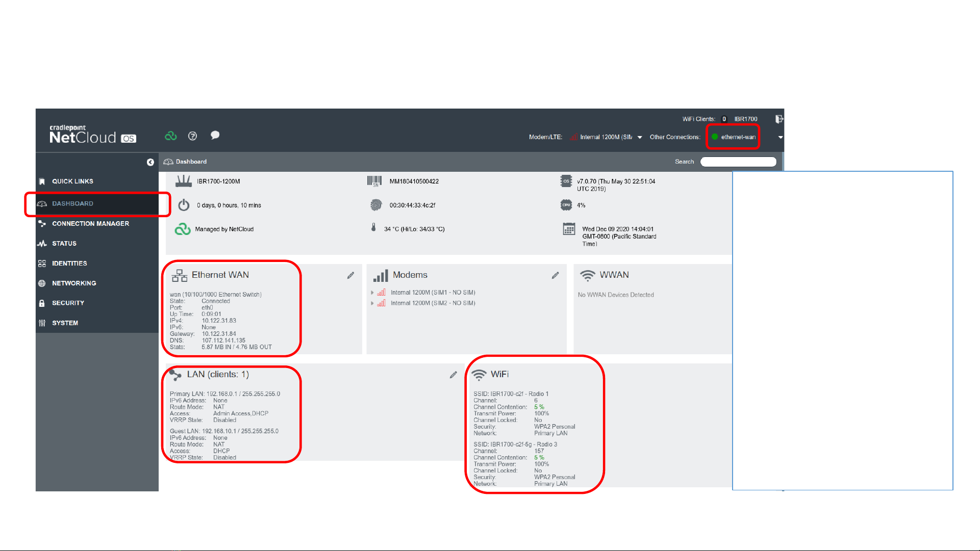Click the logout icon in top corner

779,119
